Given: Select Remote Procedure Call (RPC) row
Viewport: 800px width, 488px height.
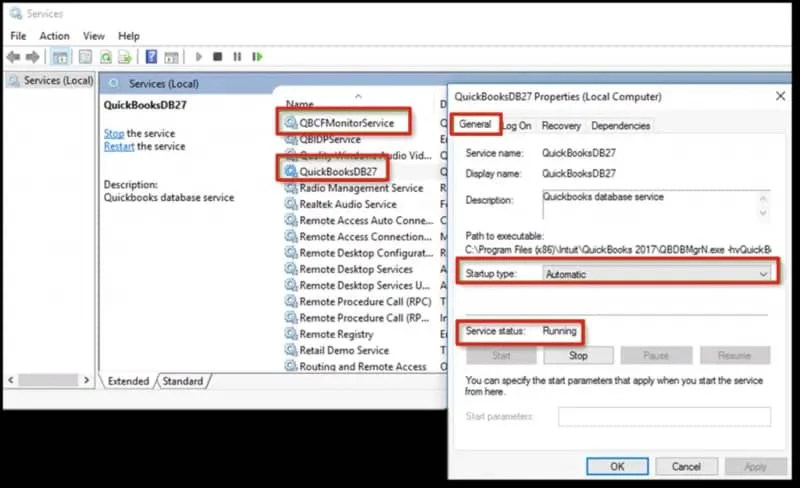Looking at the screenshot, I should click(x=365, y=302).
